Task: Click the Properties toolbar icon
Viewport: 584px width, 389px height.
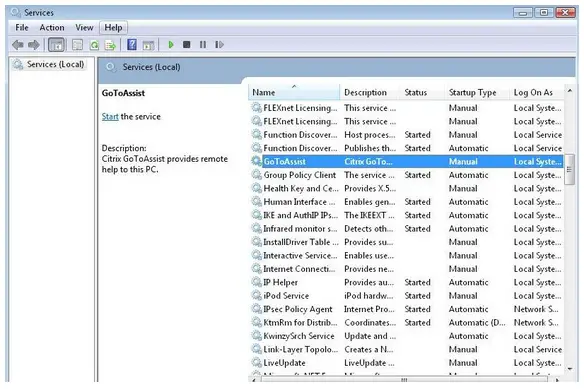Action: point(77,45)
